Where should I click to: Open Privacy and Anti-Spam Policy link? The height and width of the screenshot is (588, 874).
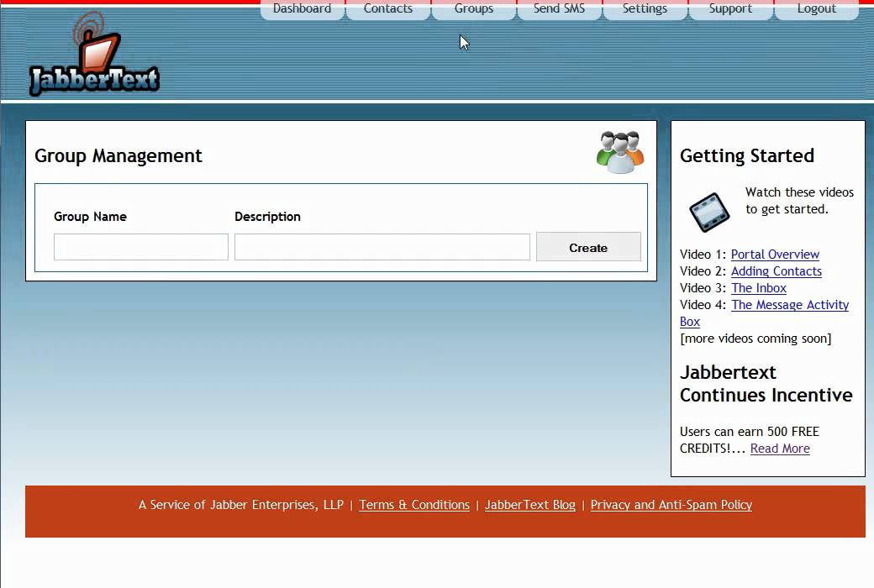click(671, 505)
